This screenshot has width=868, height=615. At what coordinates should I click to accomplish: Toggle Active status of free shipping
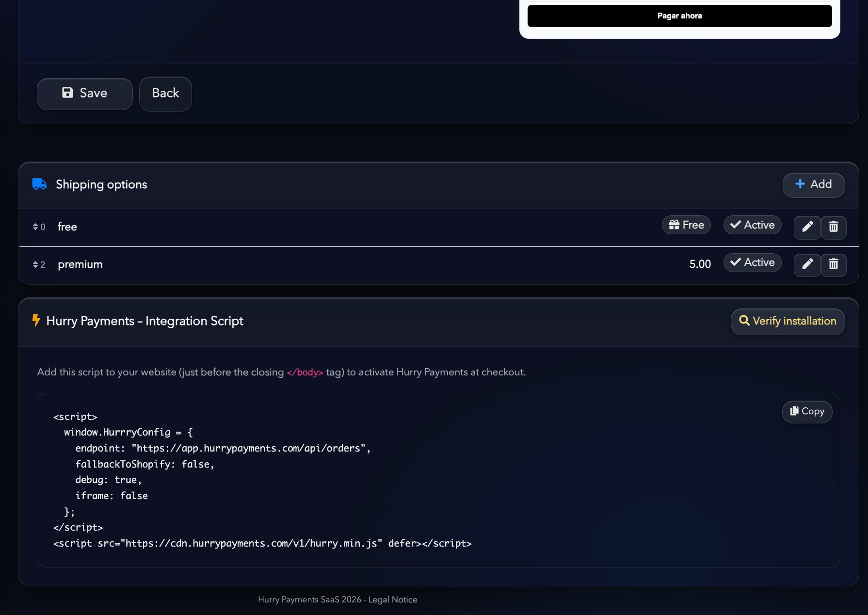[752, 225]
